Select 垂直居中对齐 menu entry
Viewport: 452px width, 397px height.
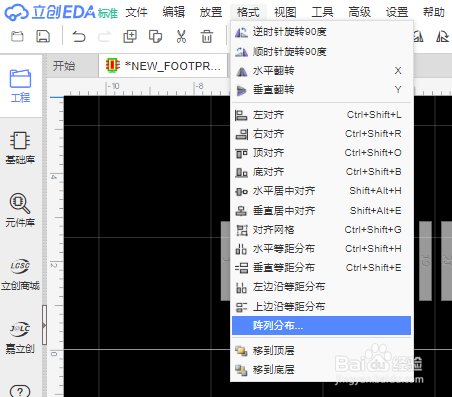click(321, 211)
